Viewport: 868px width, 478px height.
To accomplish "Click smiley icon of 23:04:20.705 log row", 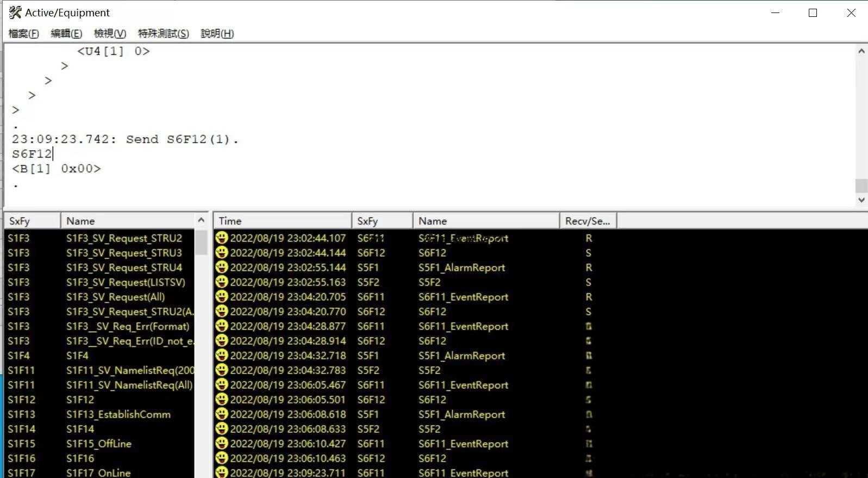I will pos(221,296).
